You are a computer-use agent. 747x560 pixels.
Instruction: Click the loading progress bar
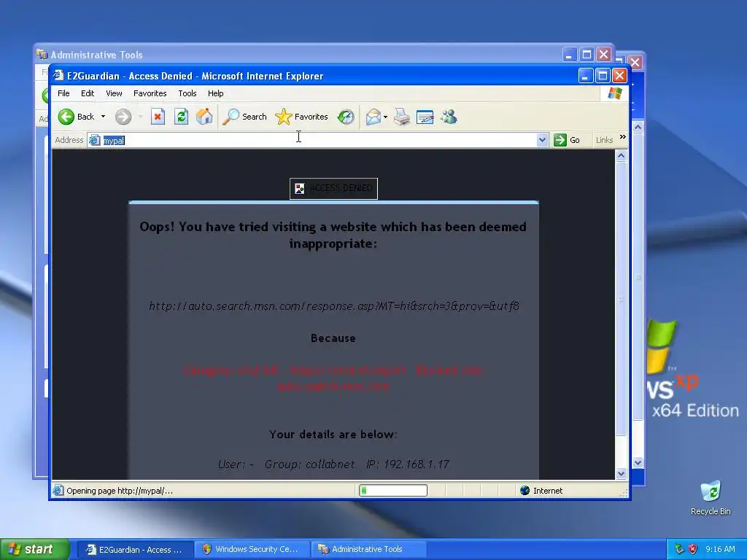(393, 491)
